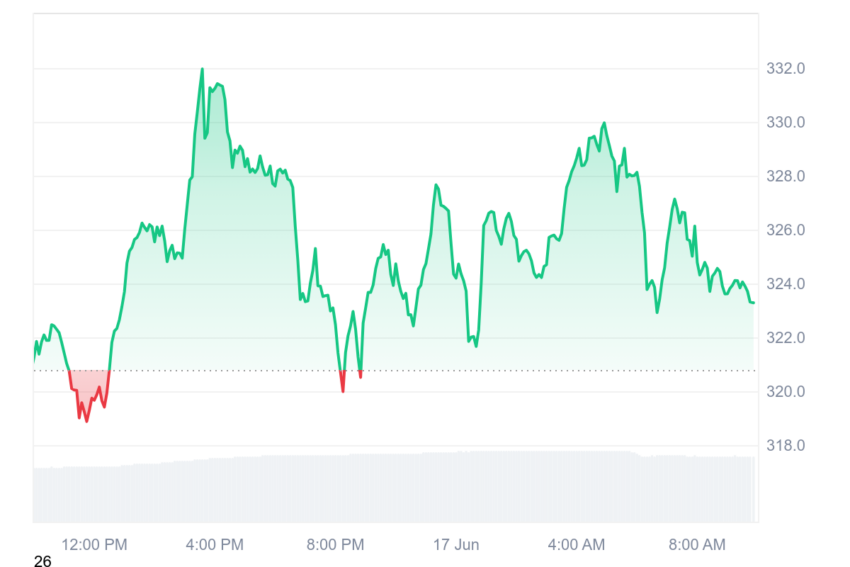
Task: Click the 322.0 price axis label
Action: [785, 338]
